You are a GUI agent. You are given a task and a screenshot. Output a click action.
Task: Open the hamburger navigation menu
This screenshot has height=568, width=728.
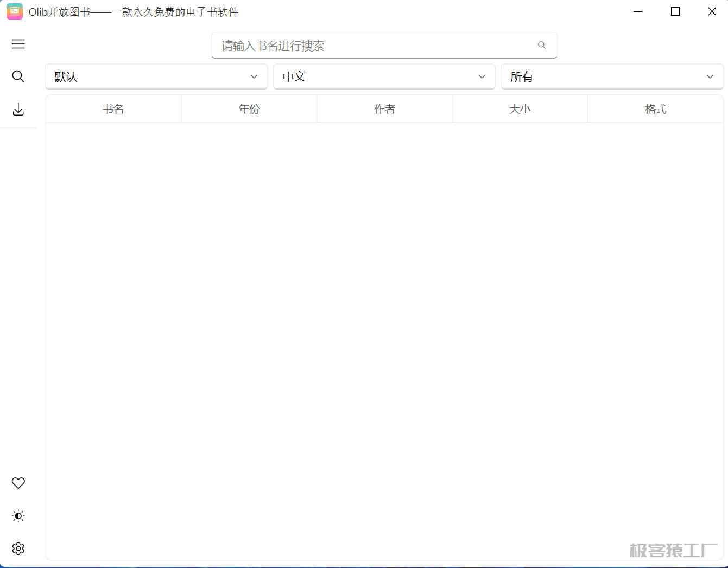point(18,44)
